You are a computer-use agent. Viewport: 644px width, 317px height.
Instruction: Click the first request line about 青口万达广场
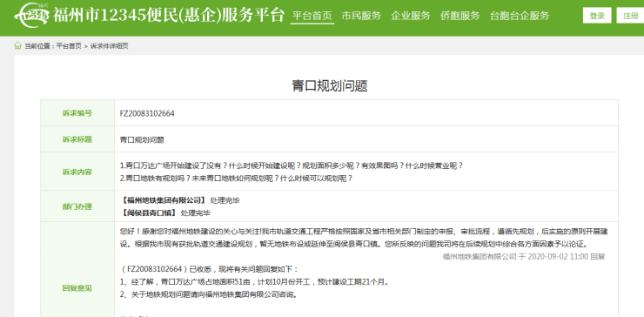[x=292, y=165]
